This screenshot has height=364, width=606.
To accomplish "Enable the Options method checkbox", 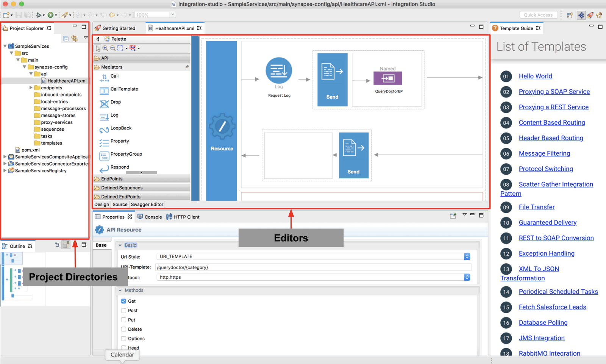I will [x=123, y=339].
